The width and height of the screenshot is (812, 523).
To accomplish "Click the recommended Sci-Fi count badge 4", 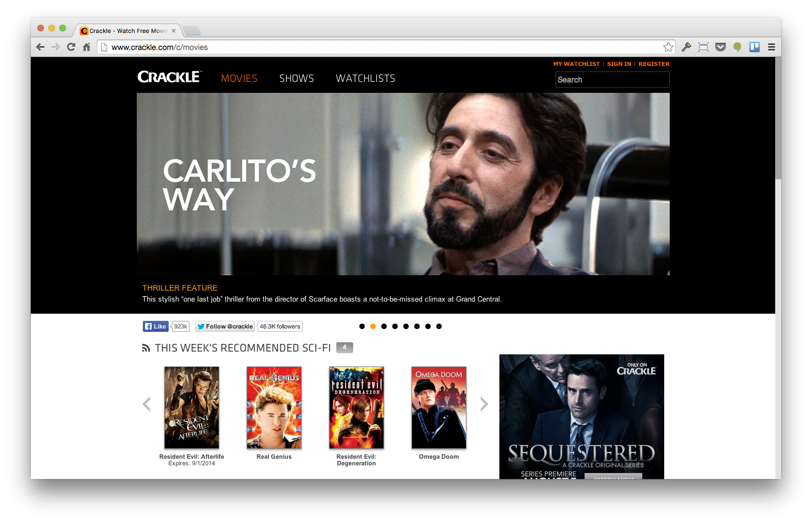I will (344, 347).
